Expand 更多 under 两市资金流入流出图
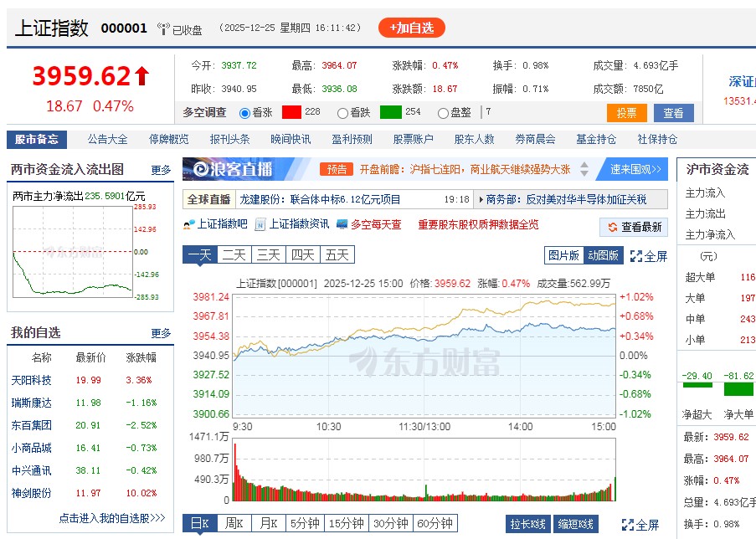Viewport: 756px width, 539px height. pos(161,170)
